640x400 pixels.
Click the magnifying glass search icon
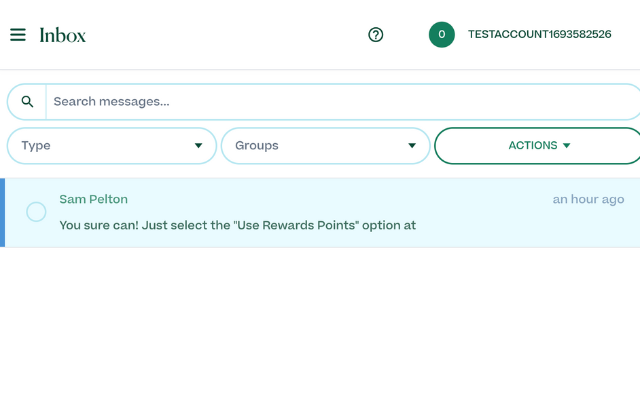27,102
